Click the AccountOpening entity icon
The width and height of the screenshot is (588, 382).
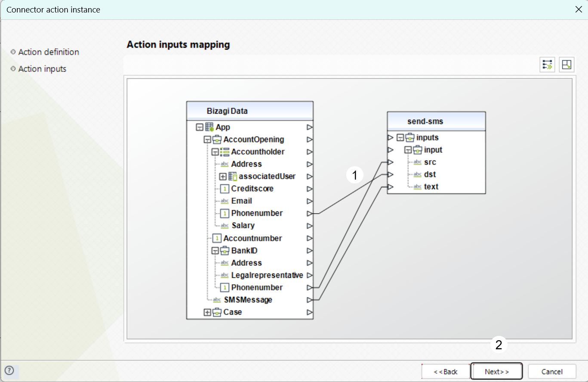(217, 140)
